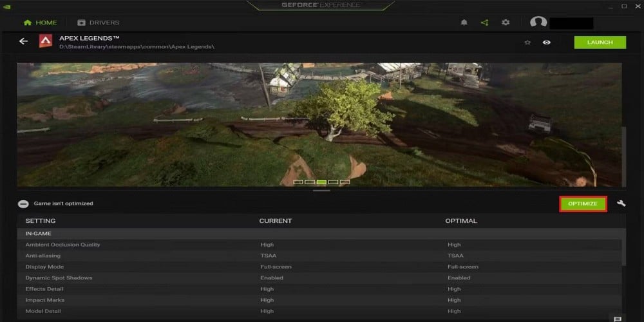Click the OPTIMIZE button
Viewport: 644px width, 322px height.
(x=583, y=204)
